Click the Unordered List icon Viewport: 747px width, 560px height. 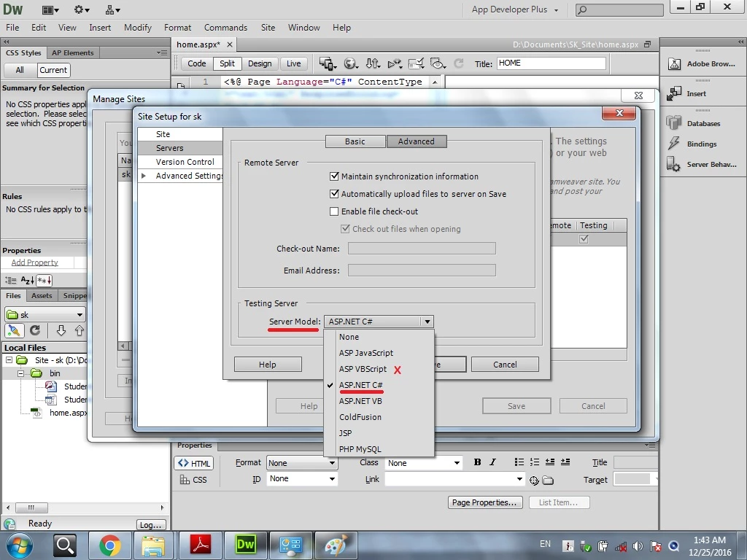[519, 462]
